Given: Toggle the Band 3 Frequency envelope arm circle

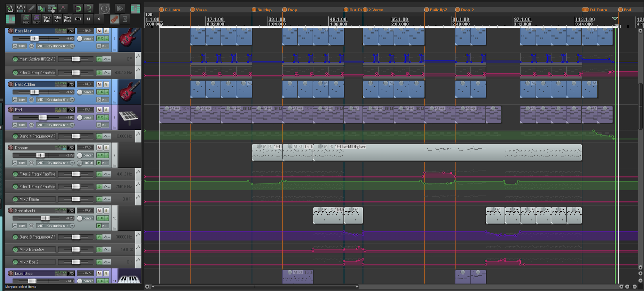Looking at the screenshot, I should (x=15, y=237).
